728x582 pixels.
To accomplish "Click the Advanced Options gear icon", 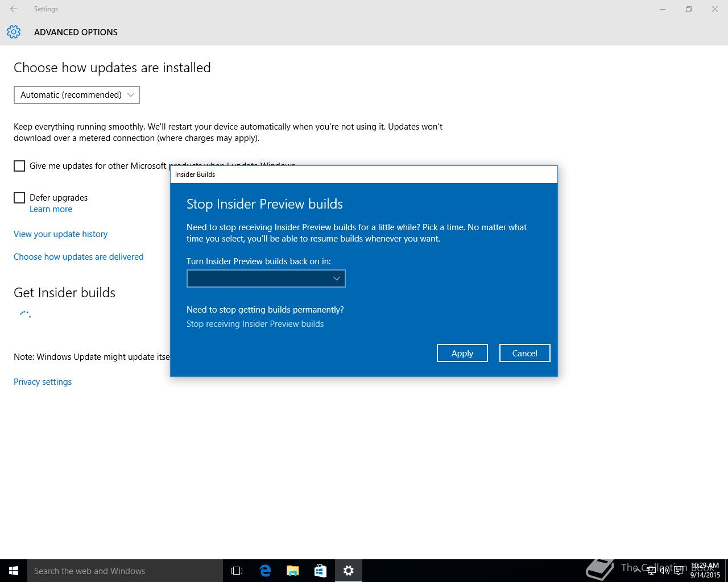I will (14, 32).
